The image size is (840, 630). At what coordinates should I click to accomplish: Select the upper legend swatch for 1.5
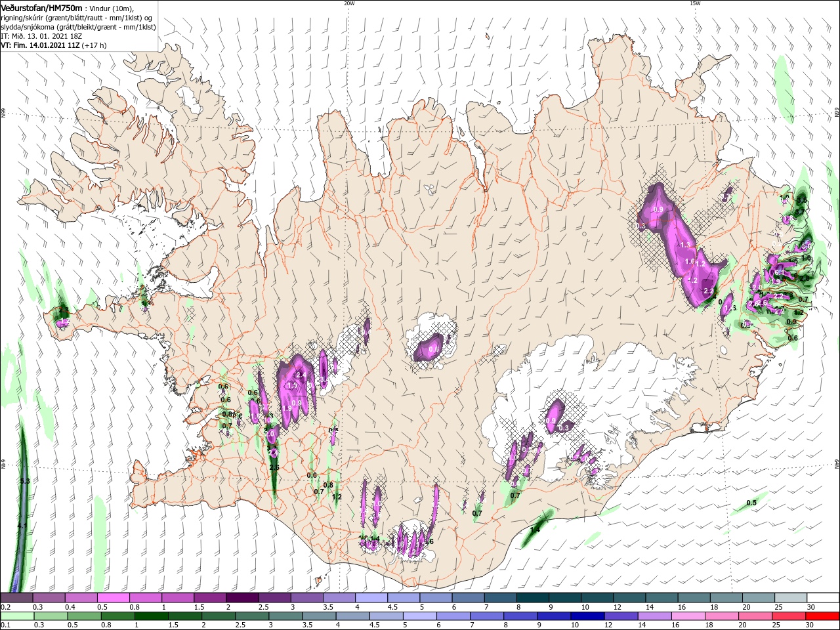point(210,598)
